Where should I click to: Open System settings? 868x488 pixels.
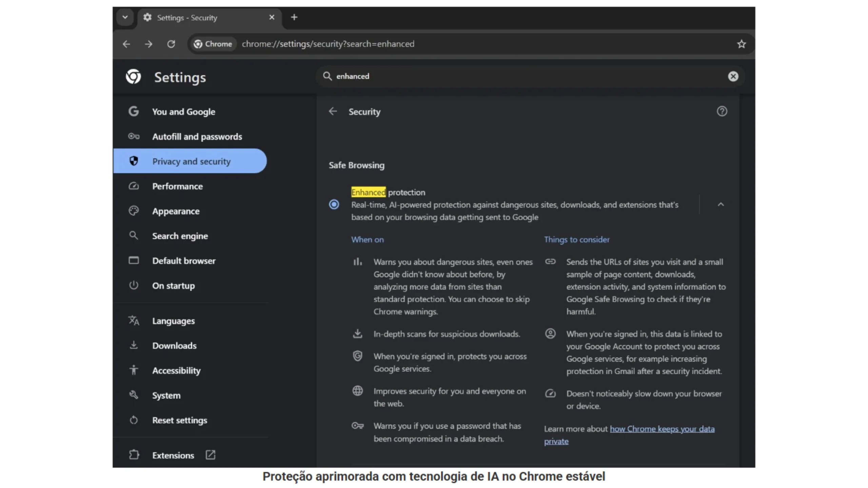pyautogui.click(x=190, y=395)
